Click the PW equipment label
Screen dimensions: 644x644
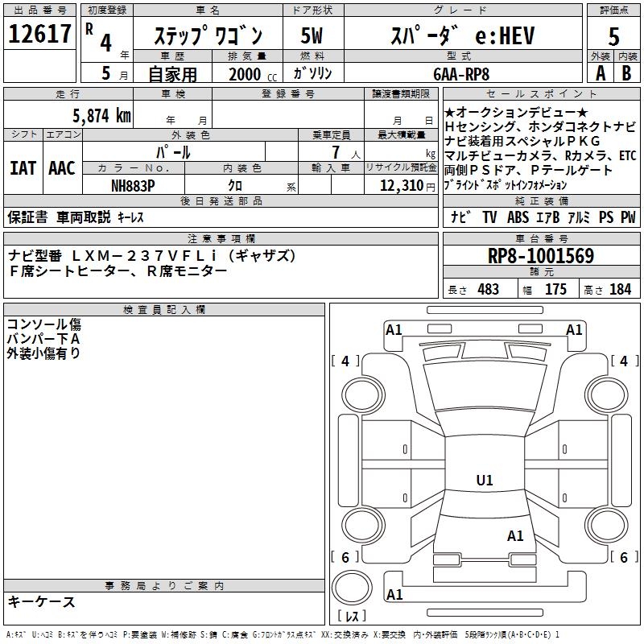pyautogui.click(x=628, y=217)
